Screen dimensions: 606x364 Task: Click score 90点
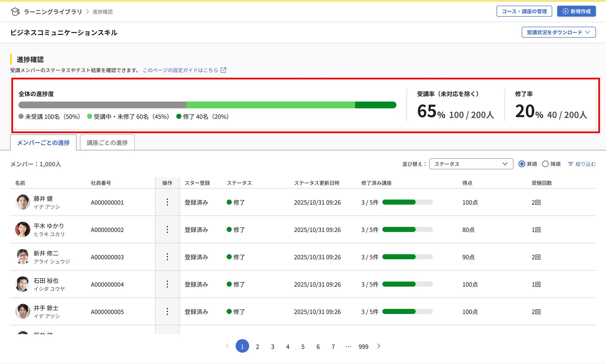(x=468, y=257)
